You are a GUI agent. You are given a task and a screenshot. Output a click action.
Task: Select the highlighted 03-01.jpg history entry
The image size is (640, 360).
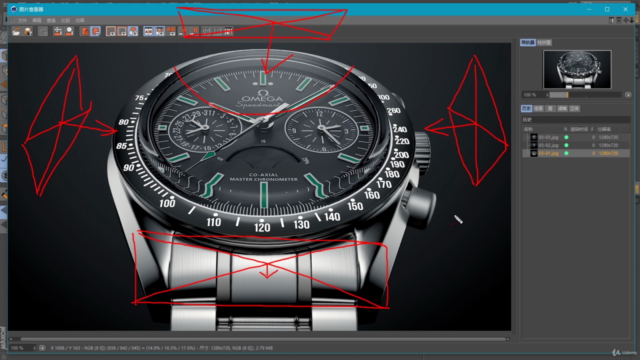[576, 153]
